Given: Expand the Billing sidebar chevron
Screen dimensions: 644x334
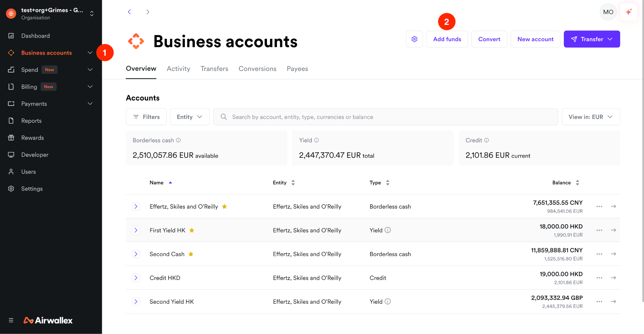Looking at the screenshot, I should tap(90, 87).
